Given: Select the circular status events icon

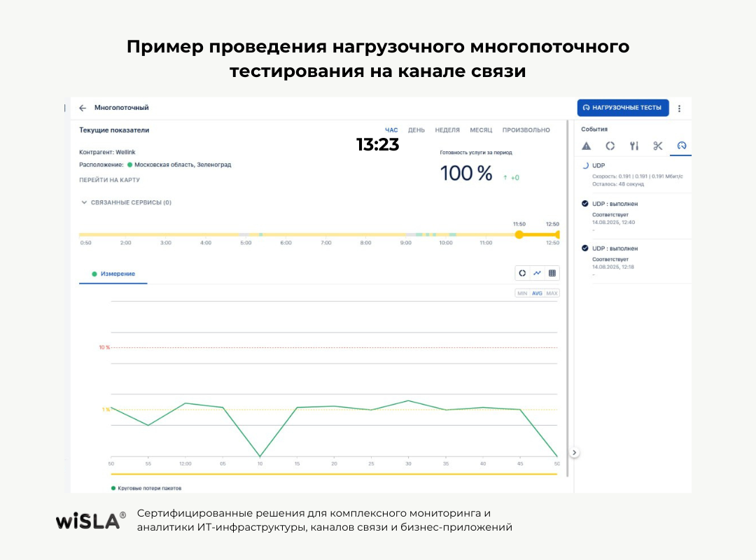Looking at the screenshot, I should [610, 146].
